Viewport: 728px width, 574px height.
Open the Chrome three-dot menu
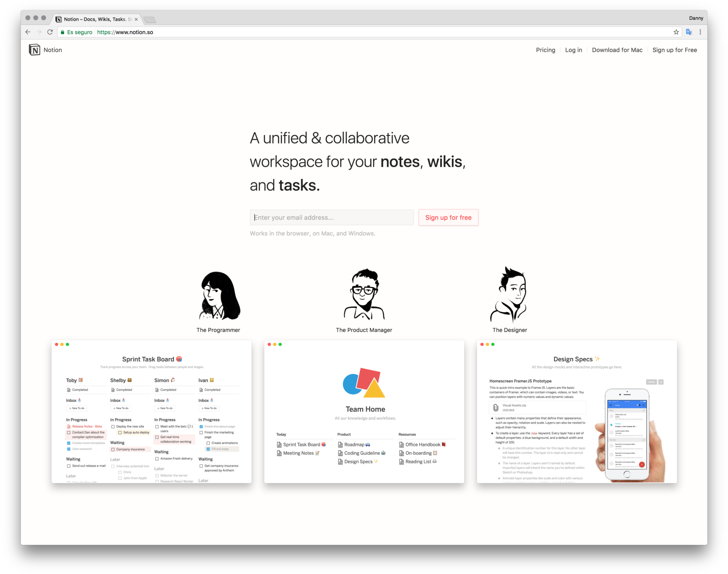coord(700,32)
